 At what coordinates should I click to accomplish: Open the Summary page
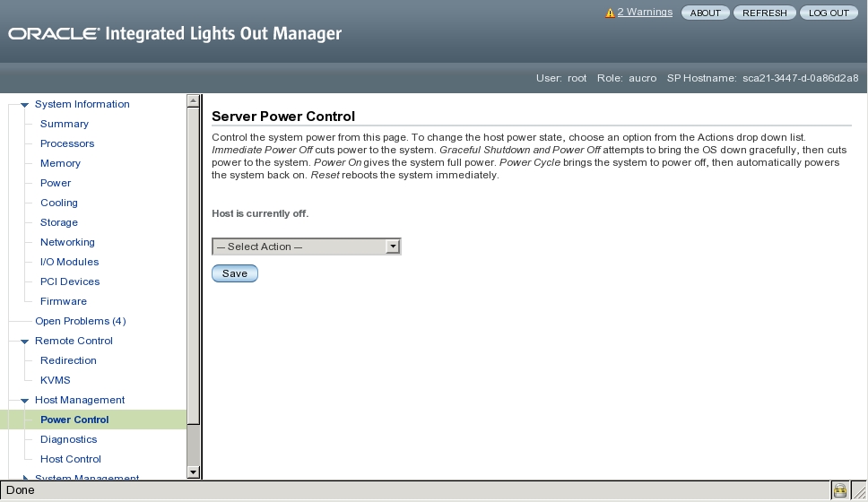tap(65, 124)
